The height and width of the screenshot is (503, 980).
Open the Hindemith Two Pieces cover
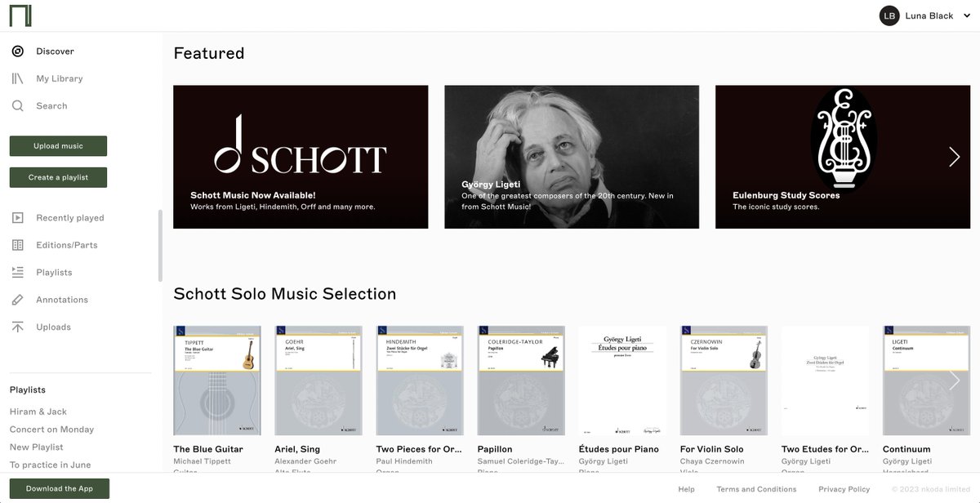coord(420,381)
